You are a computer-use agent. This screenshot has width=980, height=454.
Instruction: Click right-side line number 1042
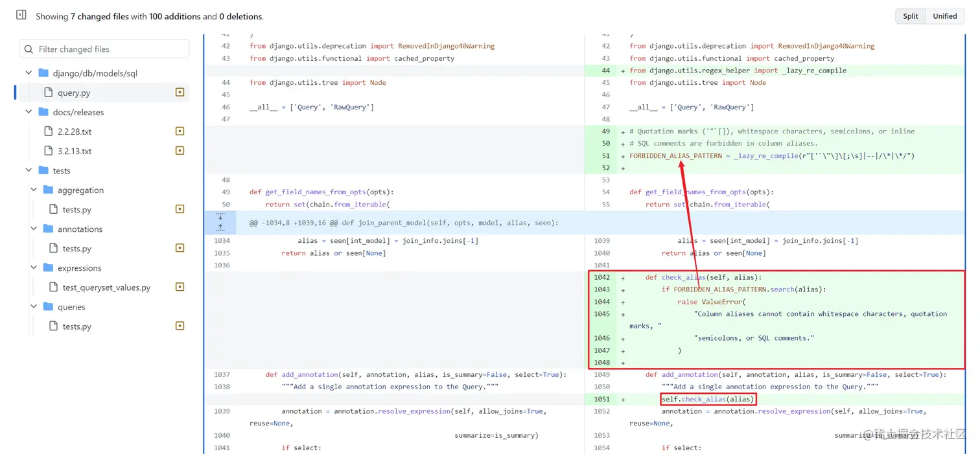point(601,277)
